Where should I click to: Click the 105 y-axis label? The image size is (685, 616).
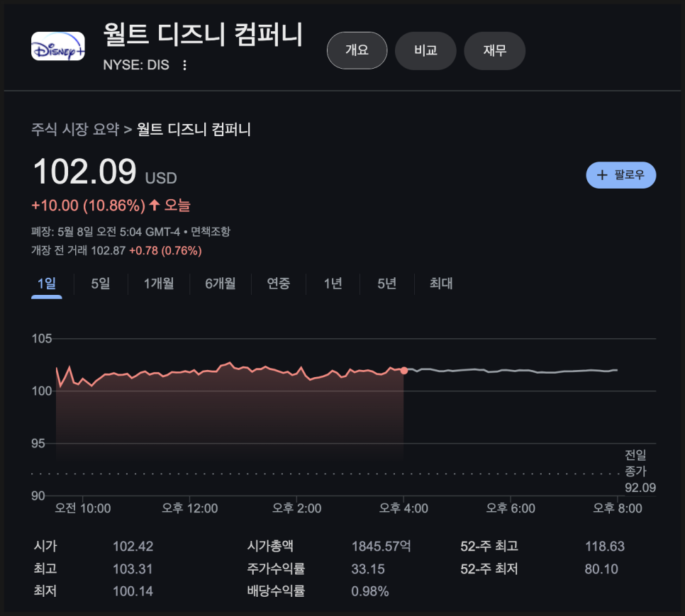(x=42, y=339)
